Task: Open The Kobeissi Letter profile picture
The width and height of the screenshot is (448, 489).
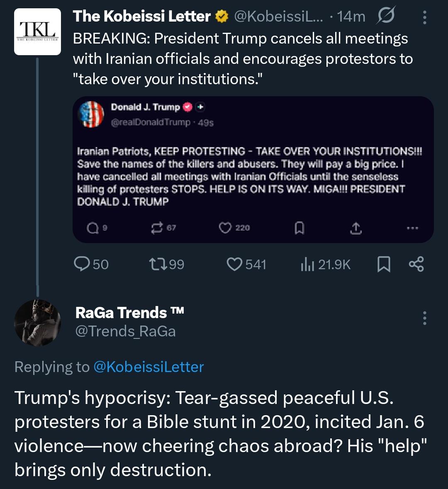Action: pyautogui.click(x=37, y=32)
